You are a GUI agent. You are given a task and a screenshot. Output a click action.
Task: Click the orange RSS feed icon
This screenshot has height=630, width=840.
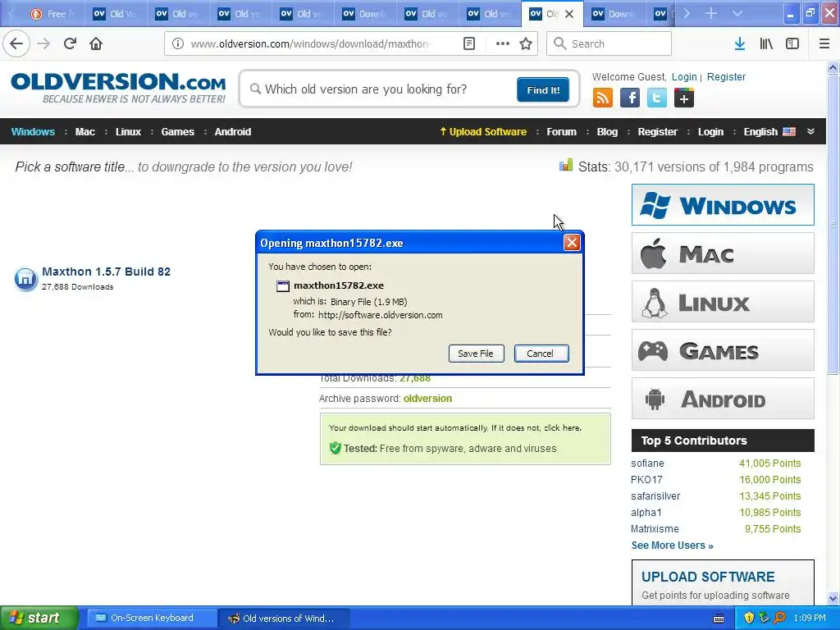[603, 98]
